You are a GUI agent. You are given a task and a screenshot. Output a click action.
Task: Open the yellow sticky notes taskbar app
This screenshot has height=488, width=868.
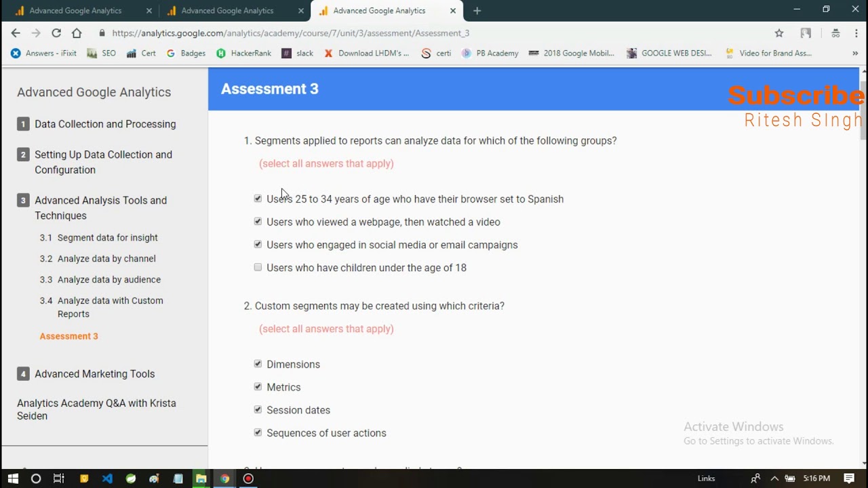click(x=84, y=479)
